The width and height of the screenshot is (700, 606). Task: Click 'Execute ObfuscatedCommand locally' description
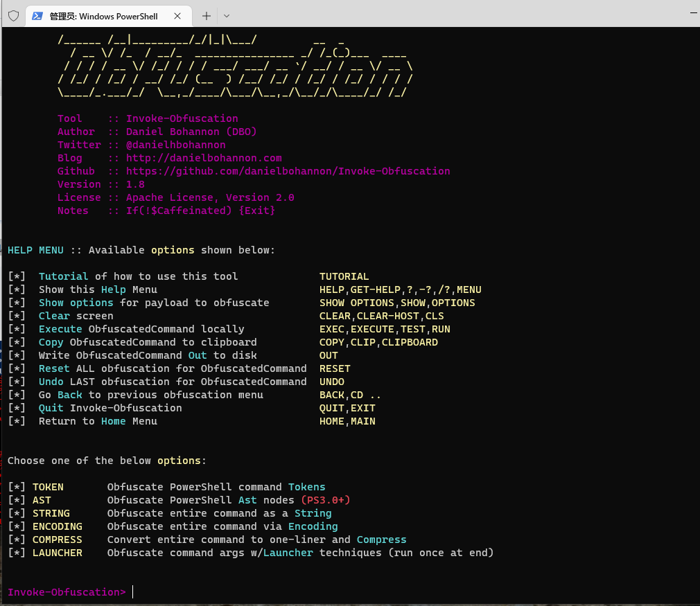pyautogui.click(x=141, y=329)
